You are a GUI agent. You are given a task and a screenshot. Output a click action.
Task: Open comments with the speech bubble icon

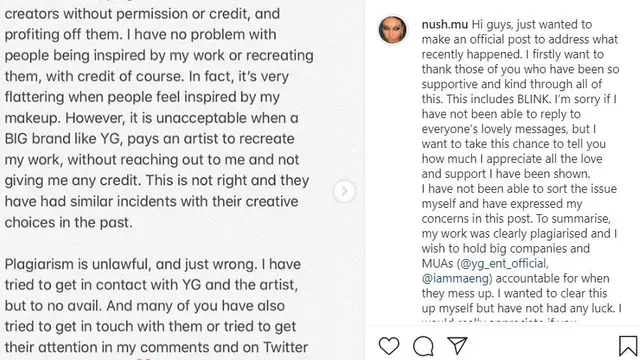pos(423,346)
